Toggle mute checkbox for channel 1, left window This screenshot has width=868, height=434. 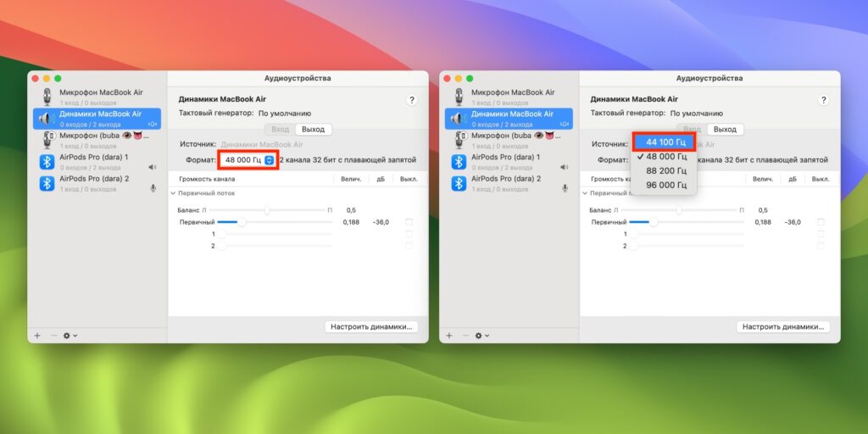(x=409, y=234)
